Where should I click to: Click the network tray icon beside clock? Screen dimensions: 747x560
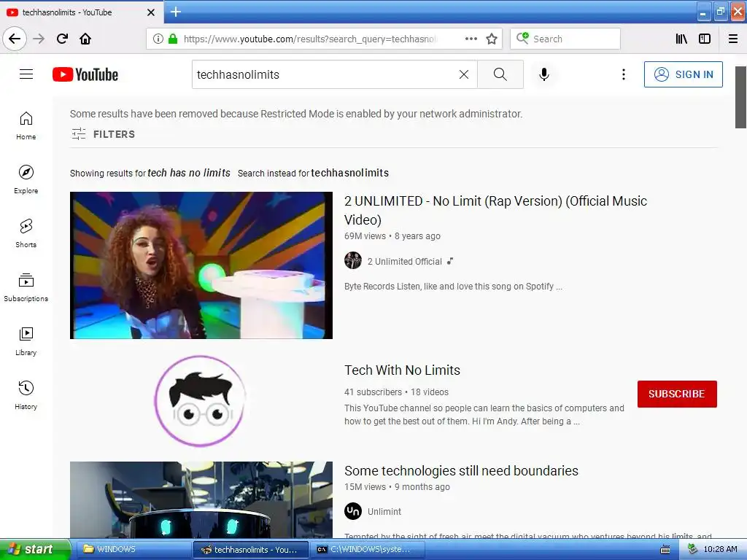click(692, 550)
